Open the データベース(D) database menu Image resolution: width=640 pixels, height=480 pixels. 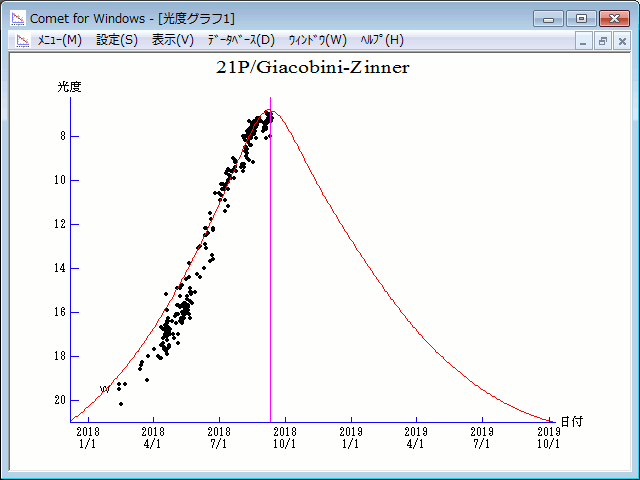240,40
